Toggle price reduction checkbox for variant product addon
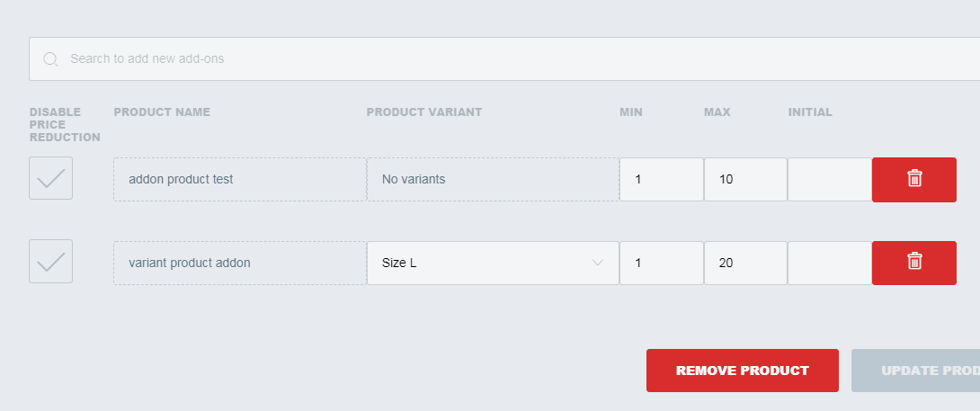 click(50, 261)
